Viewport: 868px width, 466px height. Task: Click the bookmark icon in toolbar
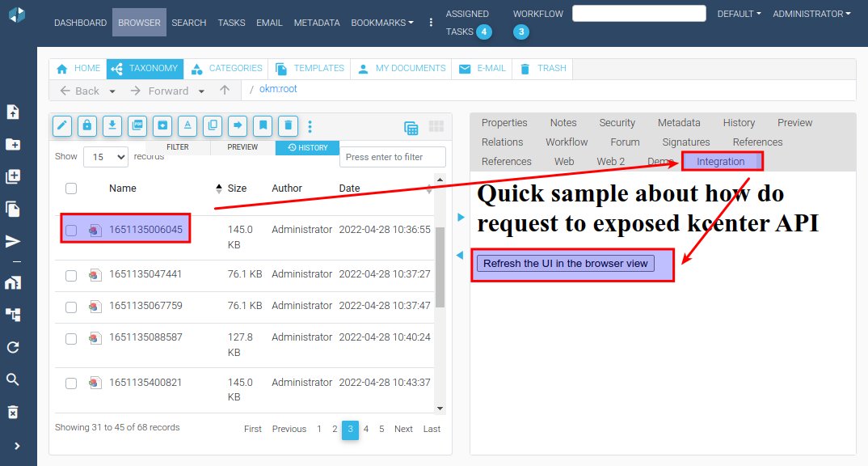coord(263,125)
